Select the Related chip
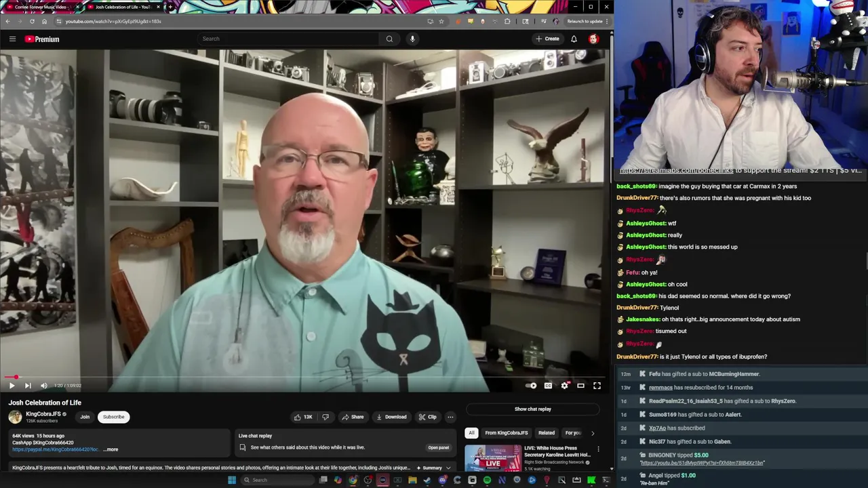 click(x=547, y=432)
